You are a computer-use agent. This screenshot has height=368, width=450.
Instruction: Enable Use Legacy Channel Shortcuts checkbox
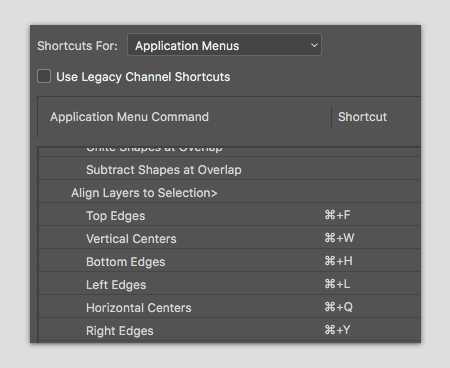coord(44,76)
